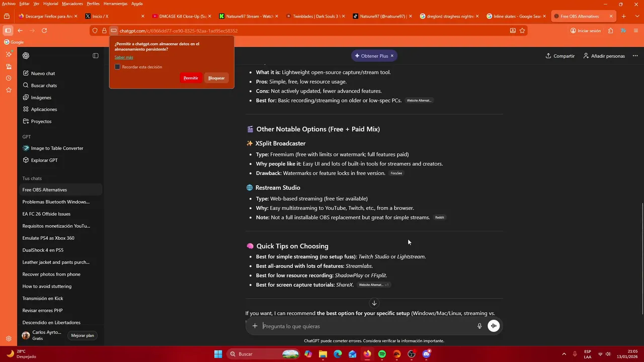This screenshot has height=362, width=644.
Task: Open Windows Start menu
Action: point(218,354)
